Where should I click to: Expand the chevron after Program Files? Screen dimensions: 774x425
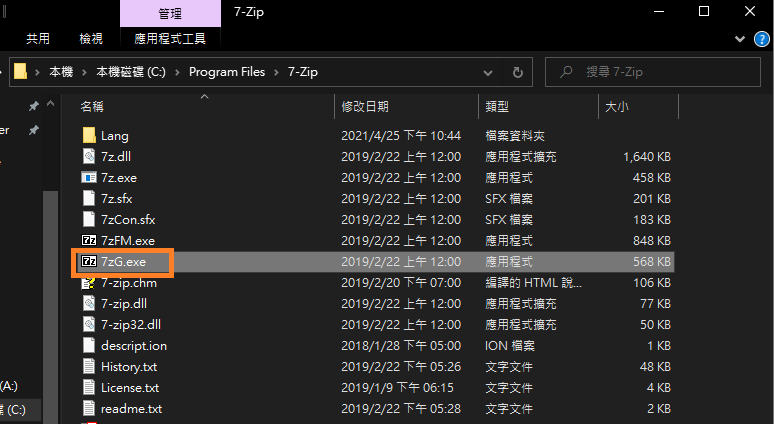coord(276,72)
